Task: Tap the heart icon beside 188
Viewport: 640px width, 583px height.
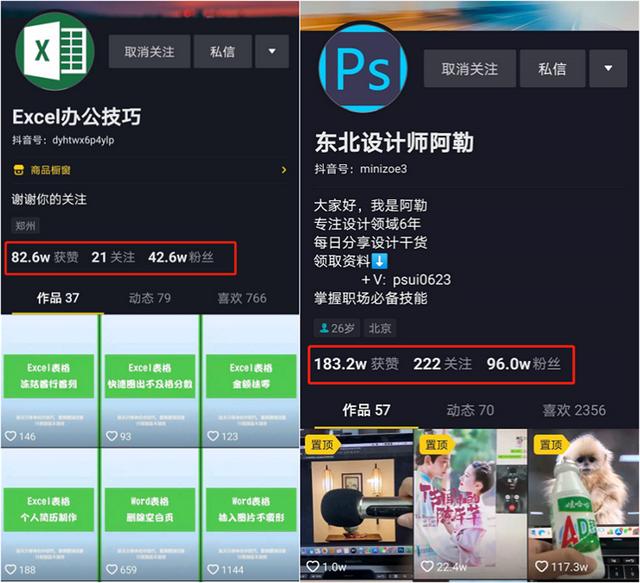Action: 10,569
